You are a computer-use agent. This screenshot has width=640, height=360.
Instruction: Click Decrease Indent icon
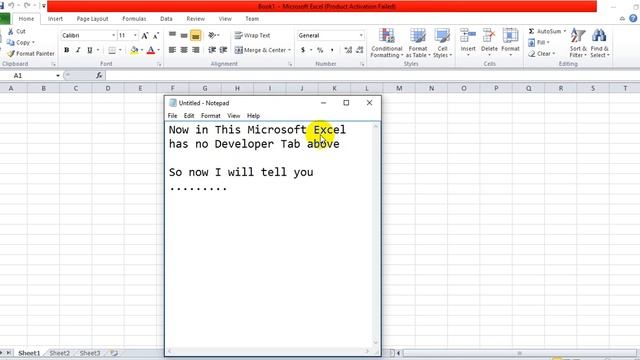coord(212,50)
